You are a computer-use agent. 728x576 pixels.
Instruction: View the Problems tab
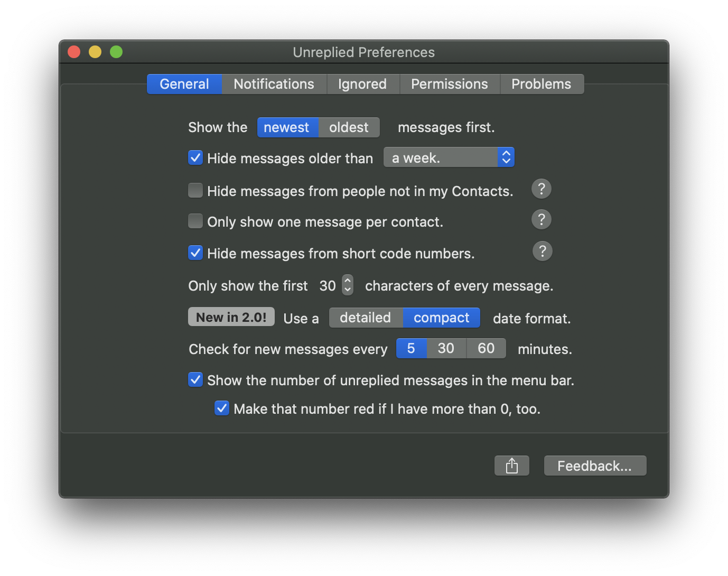540,83
